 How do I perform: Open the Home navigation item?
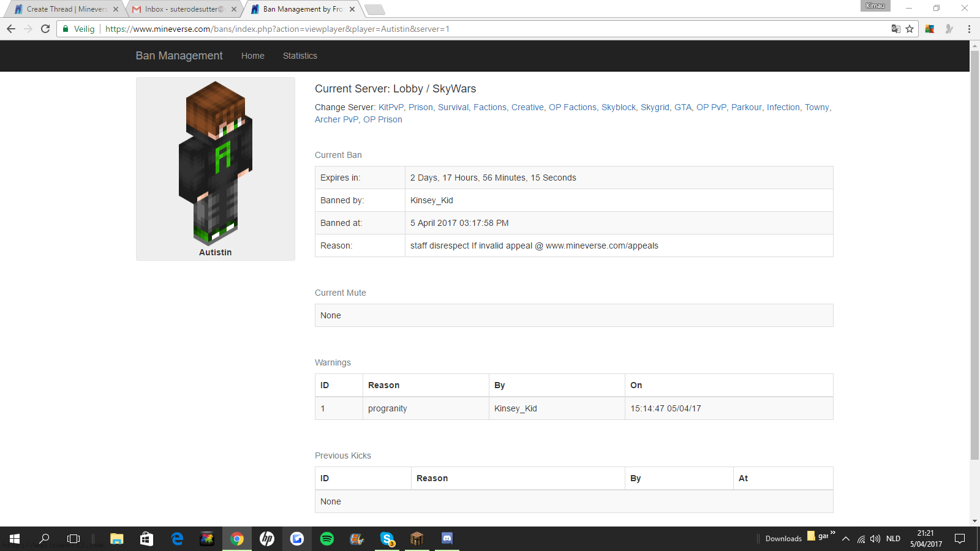253,56
